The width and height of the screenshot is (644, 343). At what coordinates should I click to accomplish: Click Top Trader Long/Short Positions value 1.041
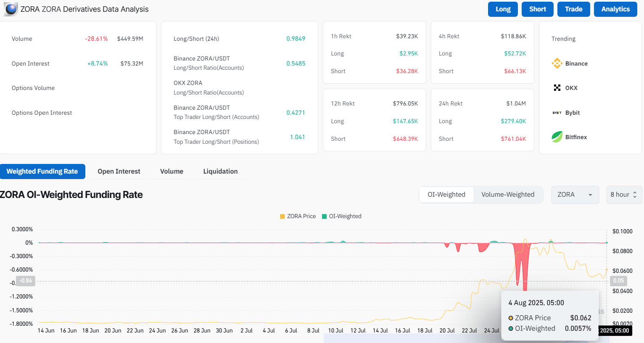297,137
